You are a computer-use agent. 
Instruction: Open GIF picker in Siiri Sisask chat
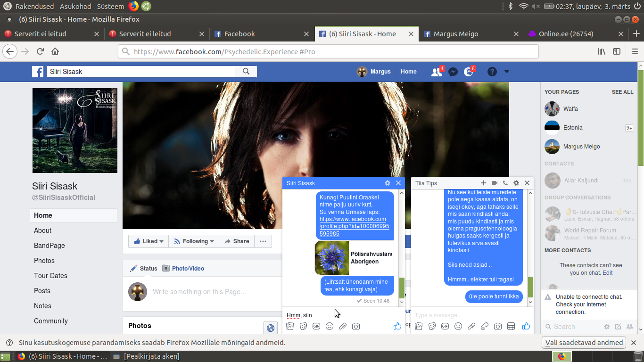[316, 326]
